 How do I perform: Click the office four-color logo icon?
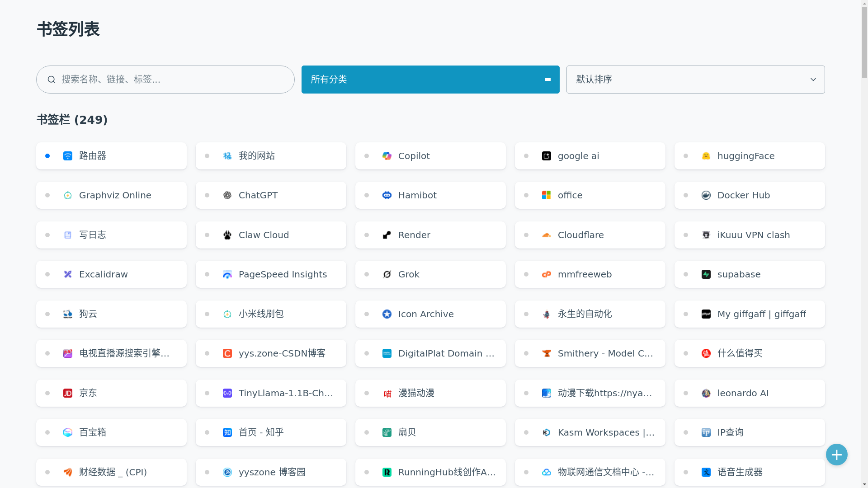pos(547,195)
